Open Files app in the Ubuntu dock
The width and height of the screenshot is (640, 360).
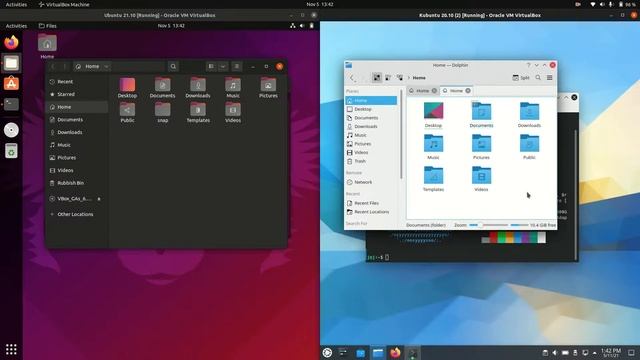click(11, 63)
